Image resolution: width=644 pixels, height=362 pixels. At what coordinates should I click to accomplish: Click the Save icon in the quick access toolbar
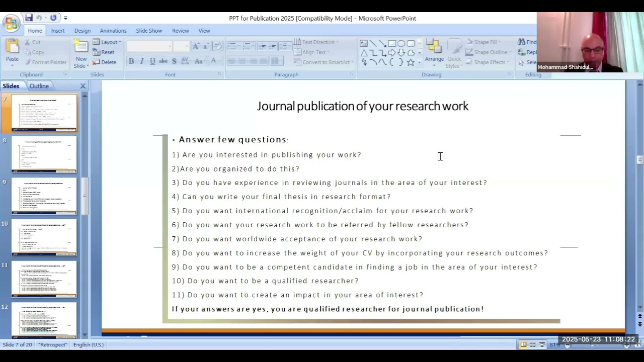click(29, 18)
